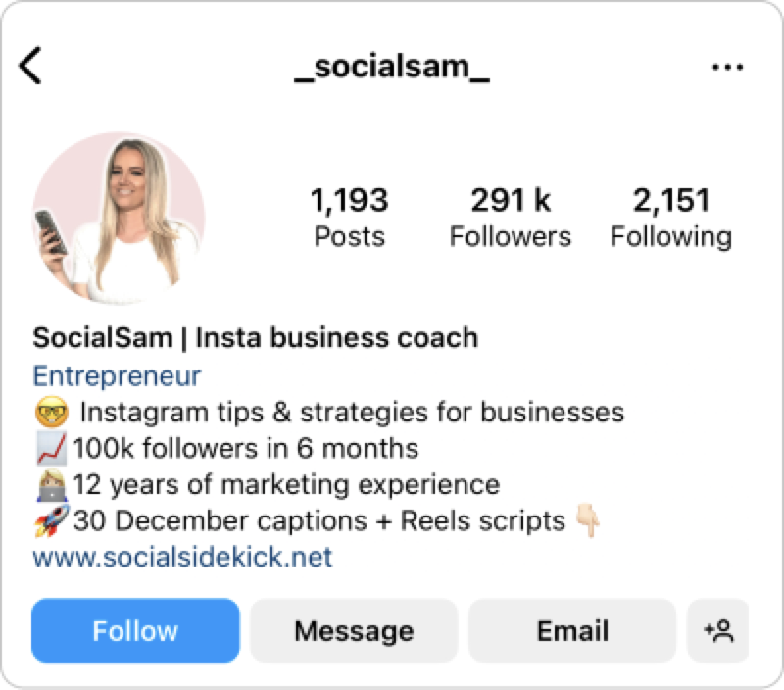
Task: Click the upward chart emoji in bio
Action: 49,449
